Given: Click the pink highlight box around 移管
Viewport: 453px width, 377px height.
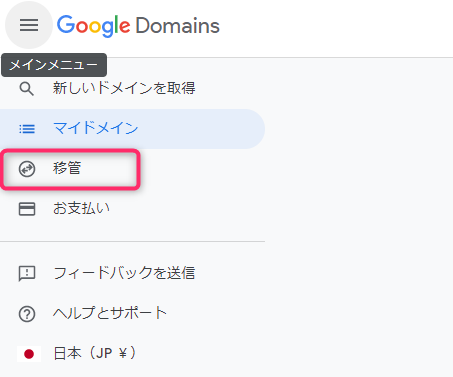Looking at the screenshot, I should tap(70, 169).
